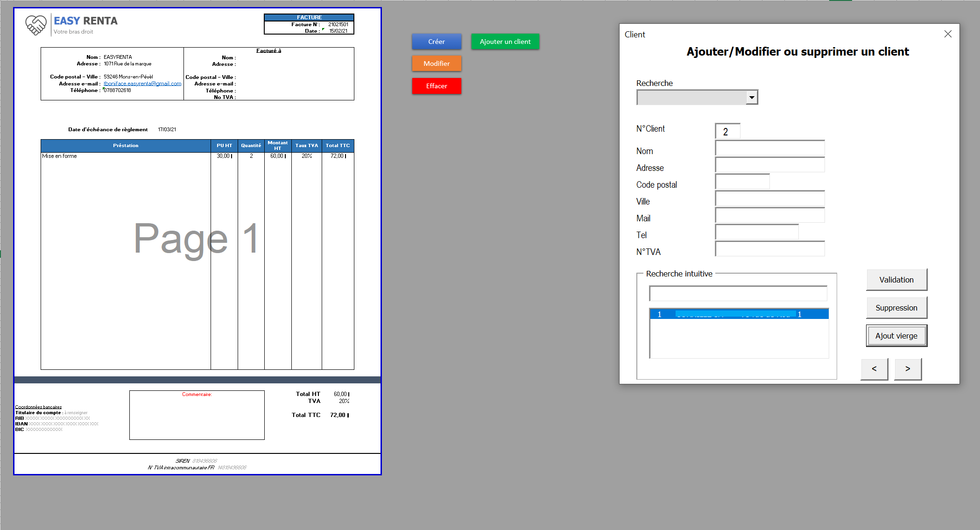Click the Validation button
980x530 pixels.
[896, 280]
